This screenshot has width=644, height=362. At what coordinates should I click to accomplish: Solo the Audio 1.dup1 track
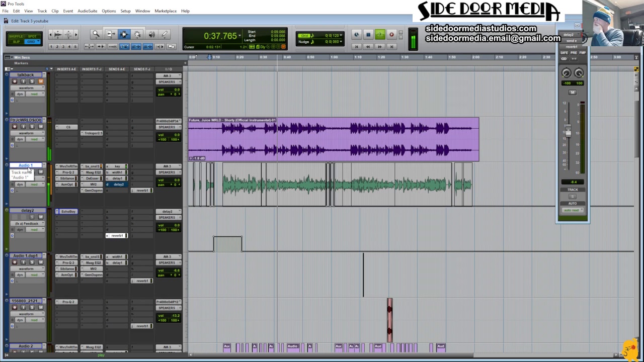[32, 262]
